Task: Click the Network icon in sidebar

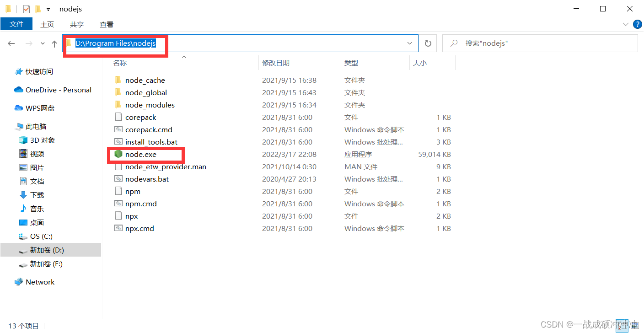Action: point(19,282)
